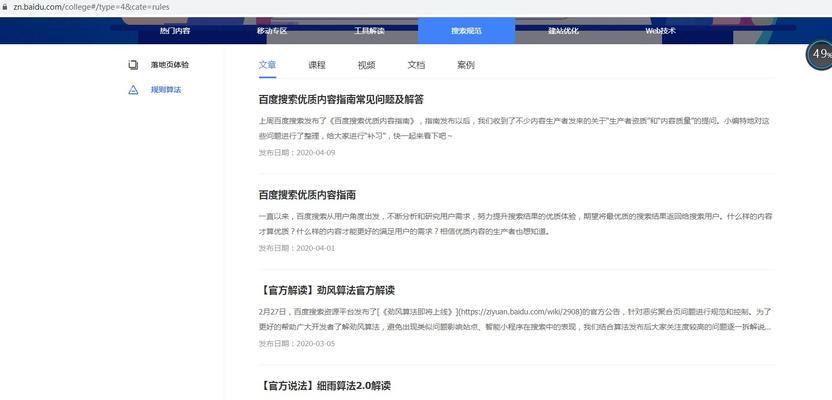Switch to the 案例 tab
This screenshot has height=400, width=832.
click(465, 65)
